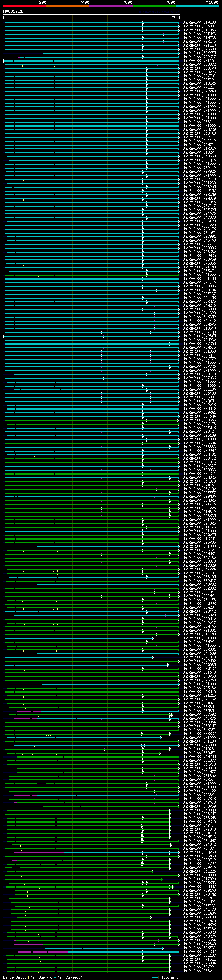Click the white query sequence bar
The width and height of the screenshot is (222, 980).
point(92,14)
